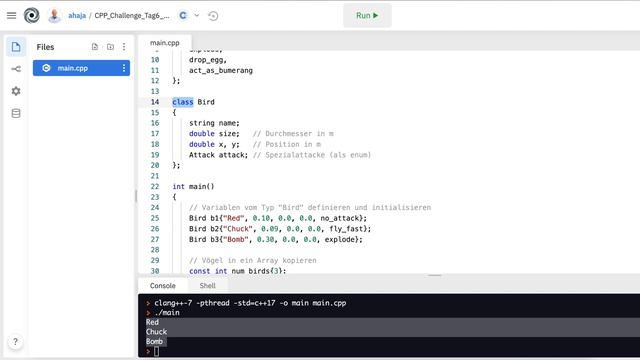Open the Files sidebar panel
Image resolution: width=640 pixels, height=360 pixels.
[x=16, y=47]
